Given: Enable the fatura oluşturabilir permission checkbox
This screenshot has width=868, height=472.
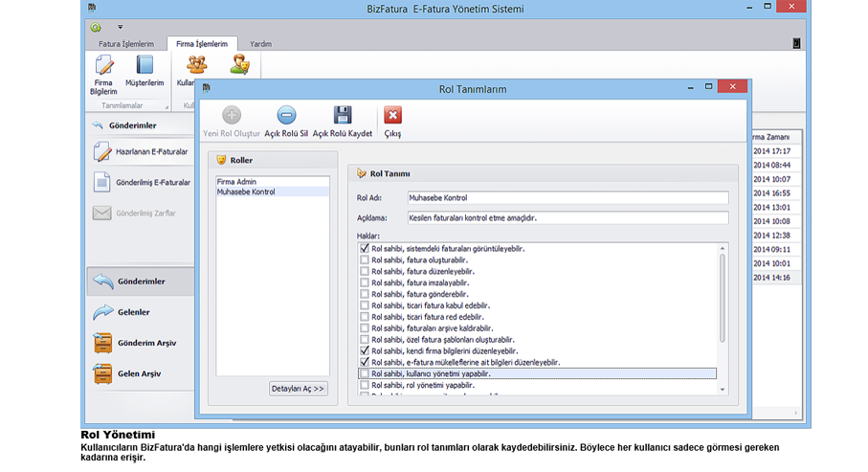Looking at the screenshot, I should 364,260.
